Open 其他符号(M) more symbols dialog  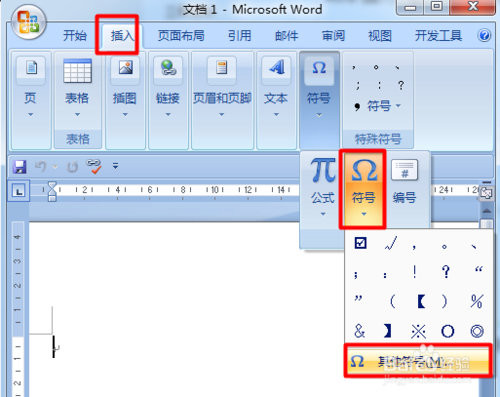tap(418, 361)
